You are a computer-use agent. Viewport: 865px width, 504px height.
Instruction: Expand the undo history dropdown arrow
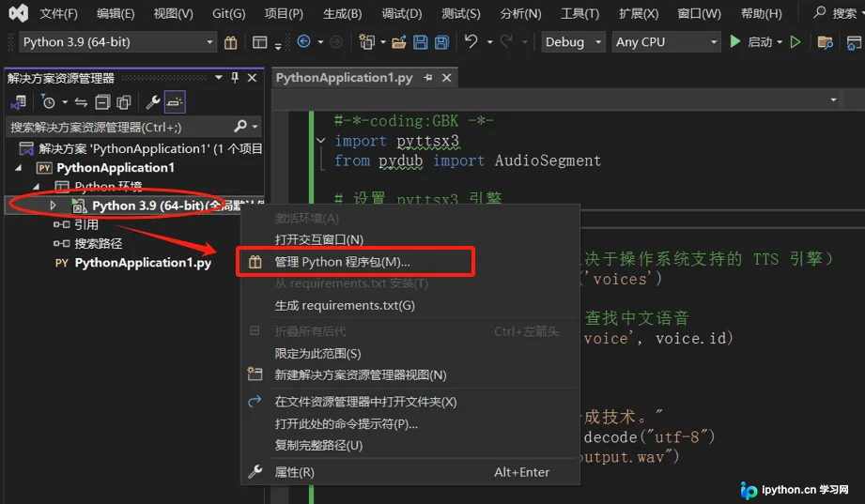point(489,42)
